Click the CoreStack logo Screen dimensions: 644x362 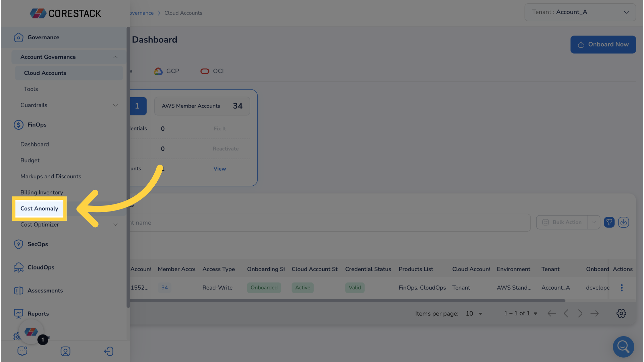coord(65,13)
